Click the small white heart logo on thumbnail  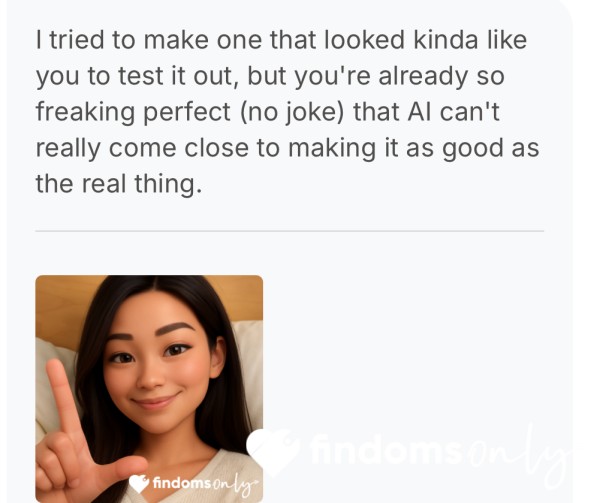[x=139, y=483]
